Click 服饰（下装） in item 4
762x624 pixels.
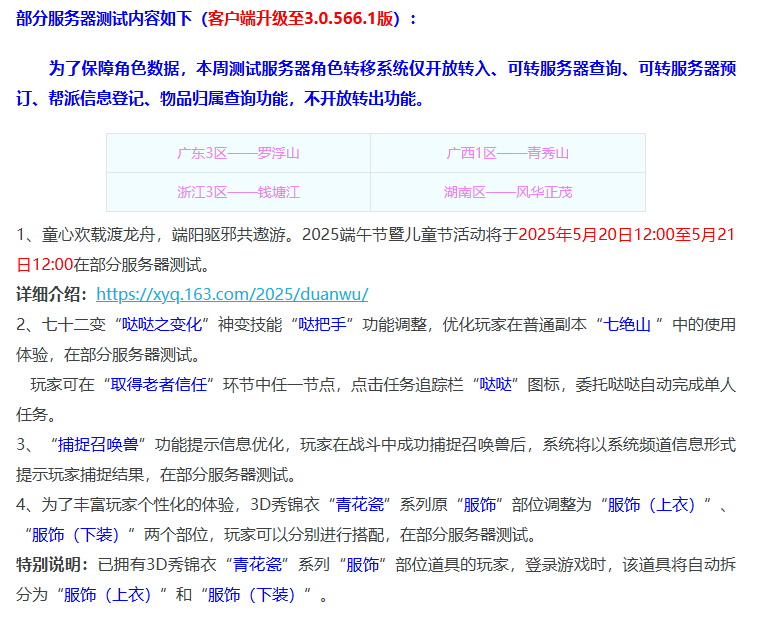pyautogui.click(x=75, y=535)
